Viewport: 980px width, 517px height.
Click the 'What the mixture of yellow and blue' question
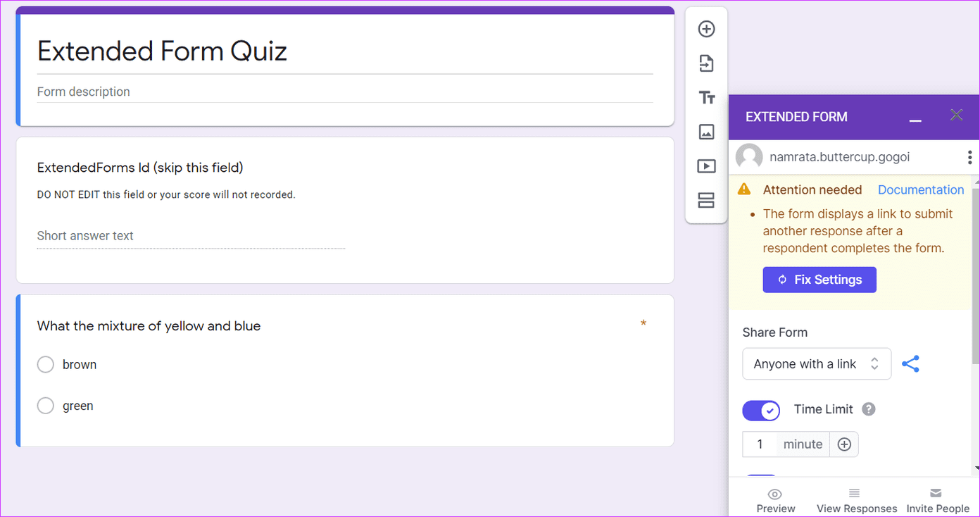tap(149, 326)
